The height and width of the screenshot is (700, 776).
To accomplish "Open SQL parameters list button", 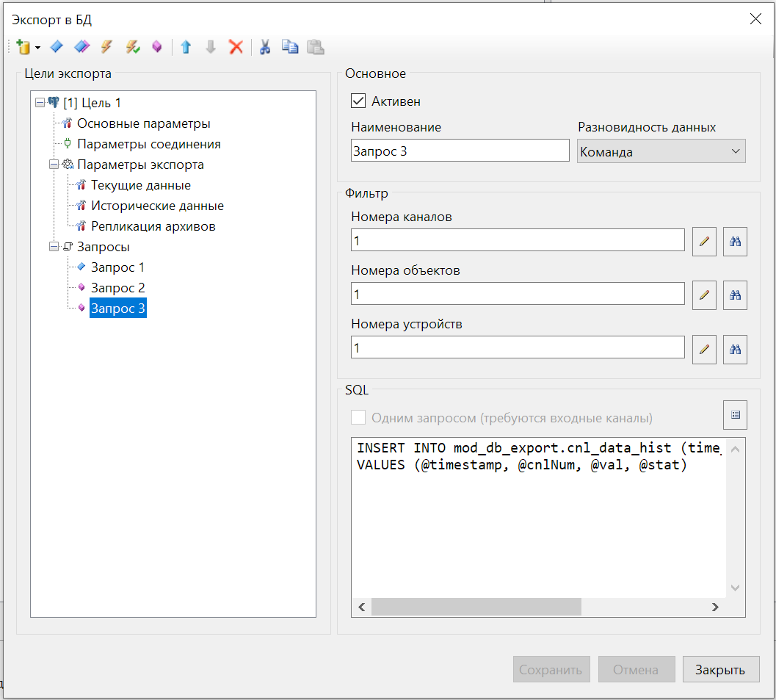I will click(x=735, y=415).
